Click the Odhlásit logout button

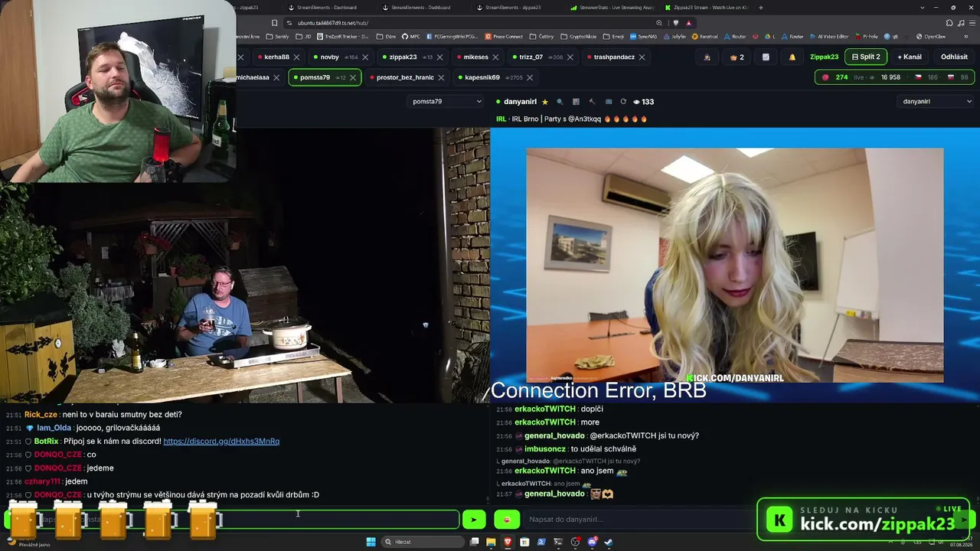(954, 57)
